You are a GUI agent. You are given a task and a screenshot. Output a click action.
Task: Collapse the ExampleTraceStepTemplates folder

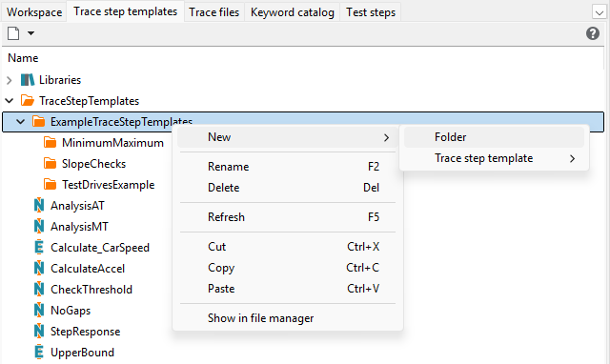[21, 122]
